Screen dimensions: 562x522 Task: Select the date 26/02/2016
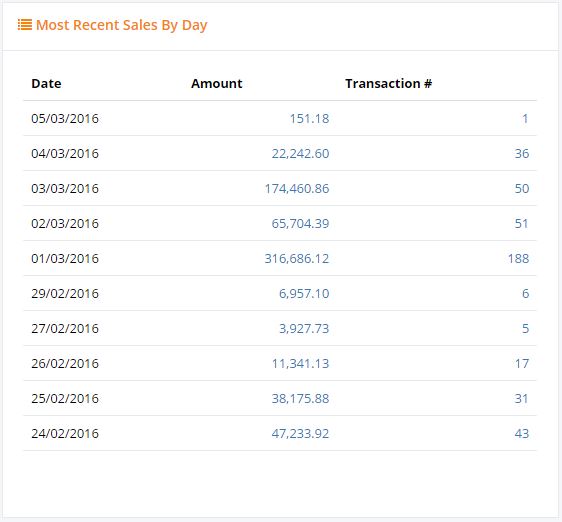[x=65, y=364]
